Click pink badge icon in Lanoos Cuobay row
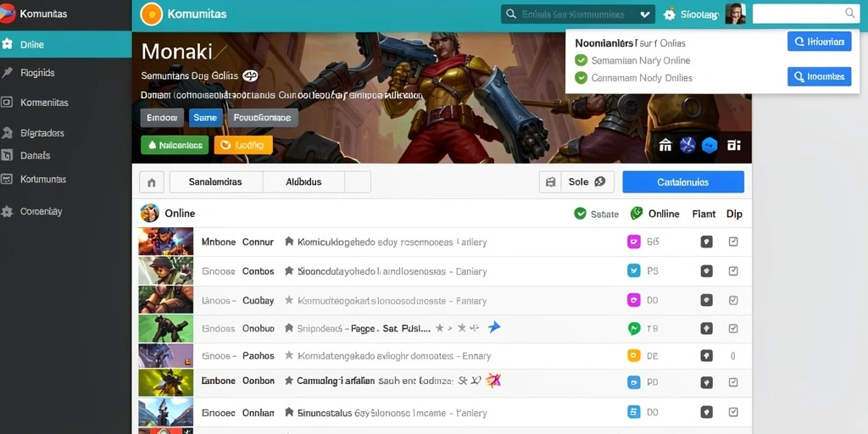Screen dimensions: 868x434 (634, 300)
